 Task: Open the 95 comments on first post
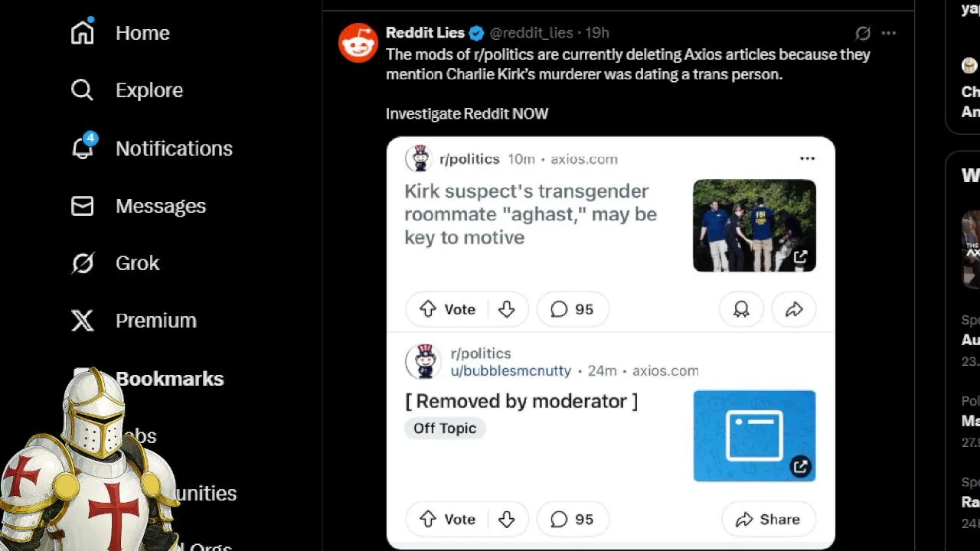point(572,309)
